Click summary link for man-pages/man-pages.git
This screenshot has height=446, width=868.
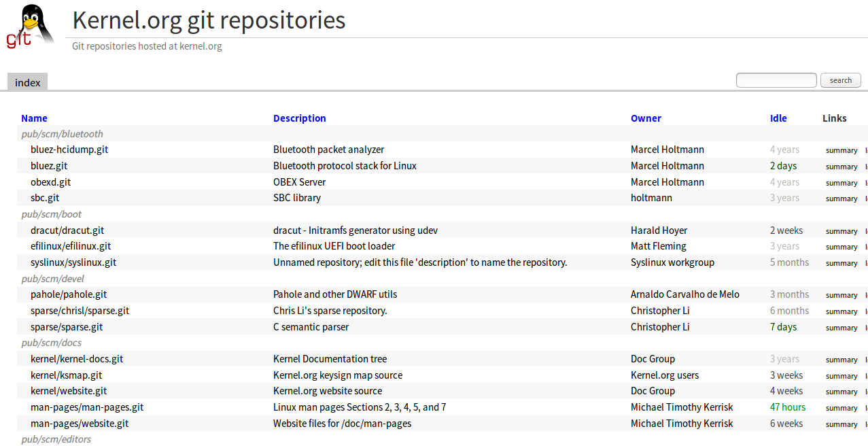pyautogui.click(x=841, y=408)
